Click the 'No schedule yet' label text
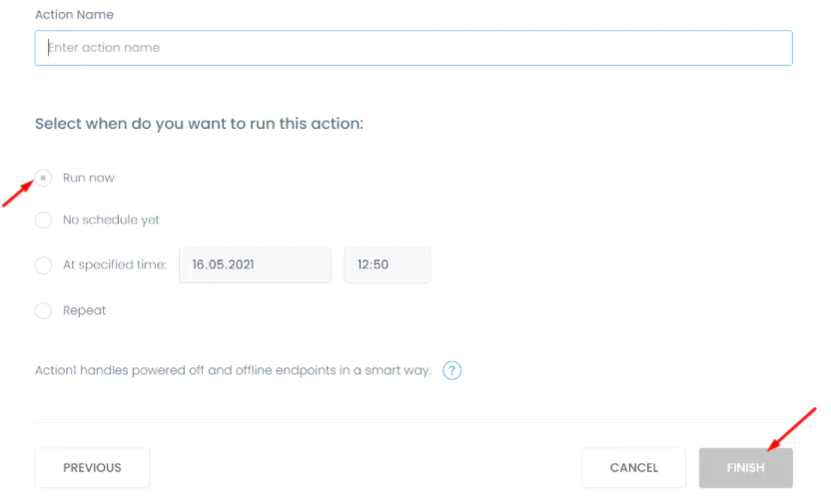This screenshot has height=504, width=831. [x=111, y=220]
